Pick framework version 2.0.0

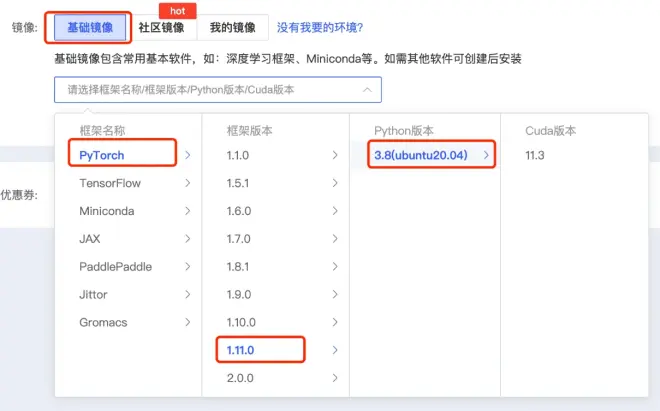coord(240,378)
